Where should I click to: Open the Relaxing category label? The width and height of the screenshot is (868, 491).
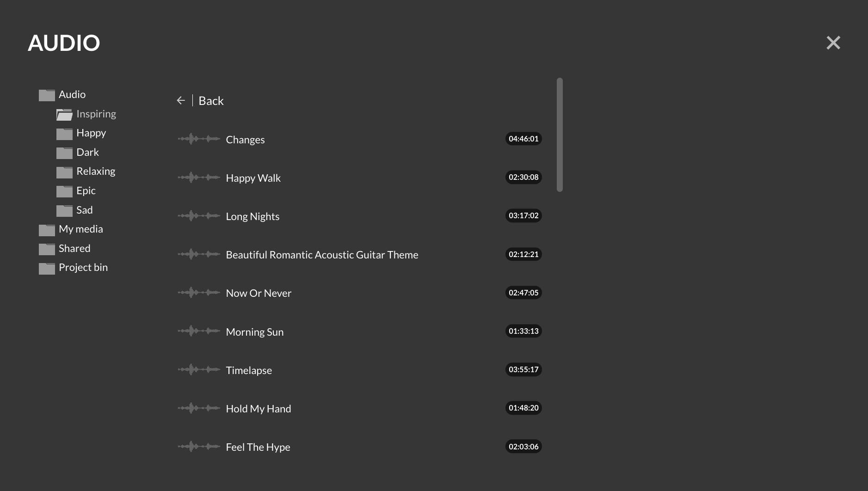click(96, 172)
